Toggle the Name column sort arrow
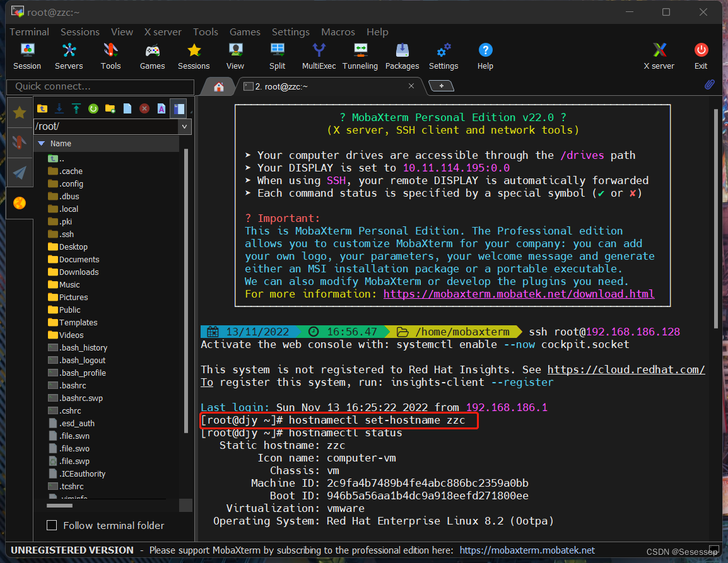 coord(42,143)
